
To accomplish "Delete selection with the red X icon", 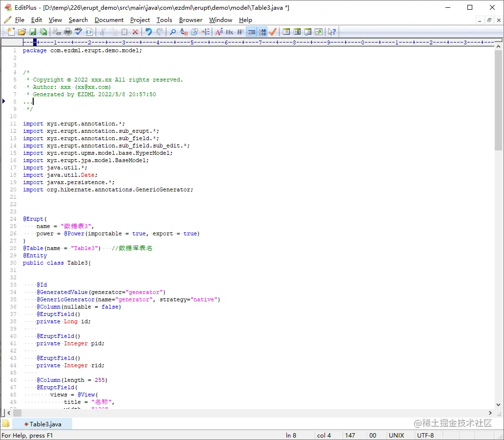I will 135,32.
